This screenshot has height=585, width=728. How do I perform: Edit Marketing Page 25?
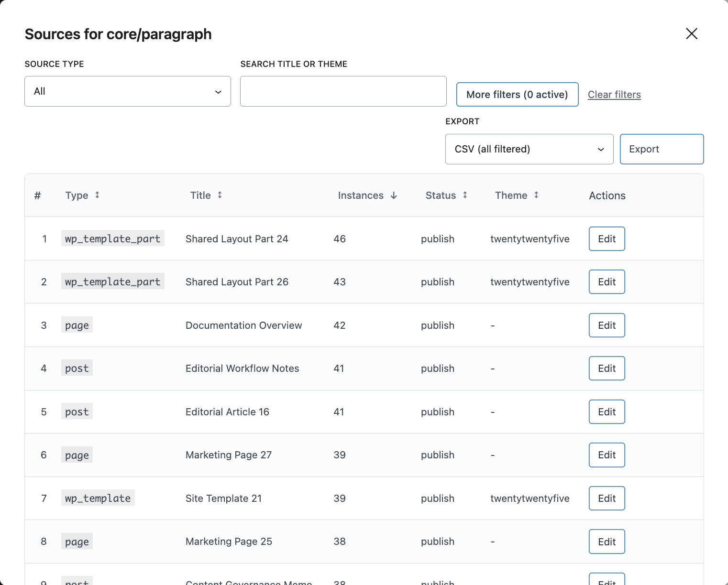pyautogui.click(x=607, y=542)
